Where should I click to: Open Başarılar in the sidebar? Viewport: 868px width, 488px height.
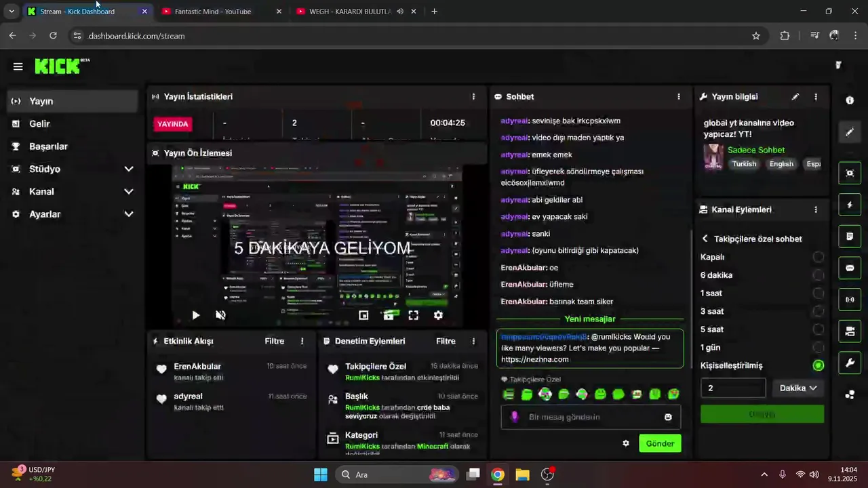73,146
